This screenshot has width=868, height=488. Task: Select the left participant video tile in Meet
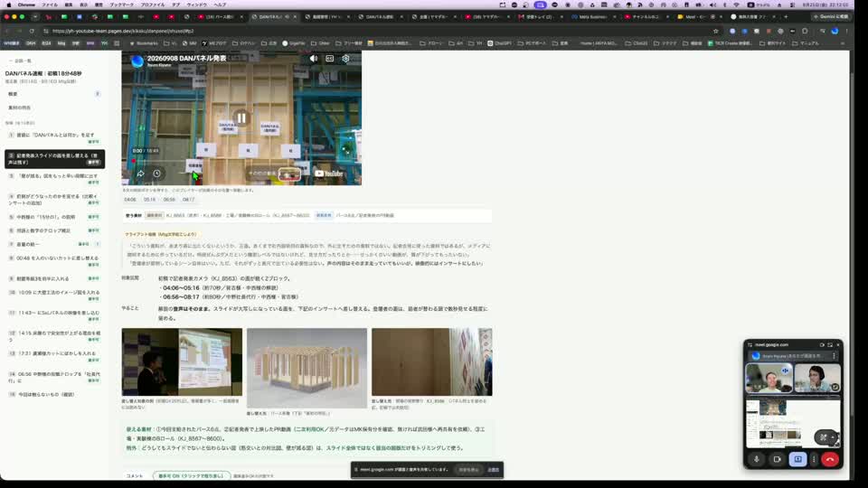tap(769, 378)
